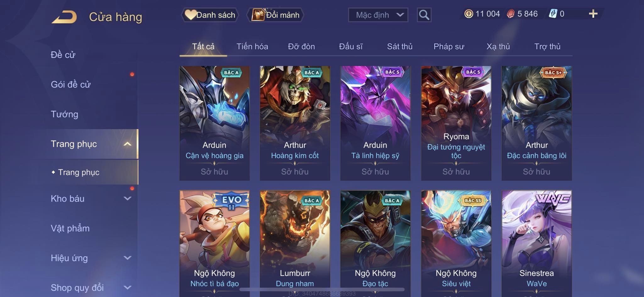
Task: Tap the gold coin balance icon
Action: point(469,14)
